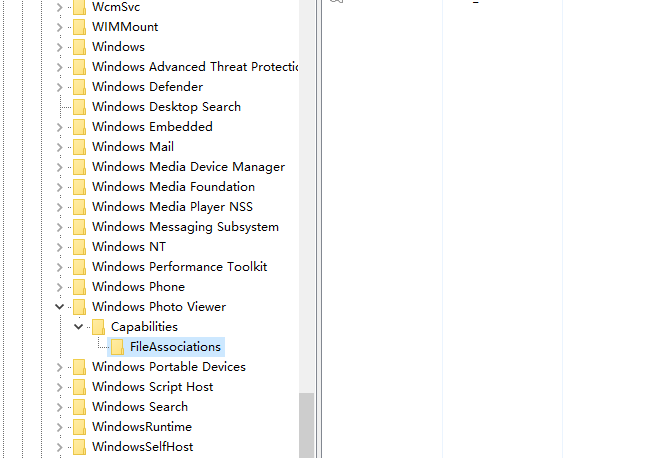Click the Windows Performance Toolkit folder icon
This screenshot has height=458, width=672.
click(x=79, y=266)
